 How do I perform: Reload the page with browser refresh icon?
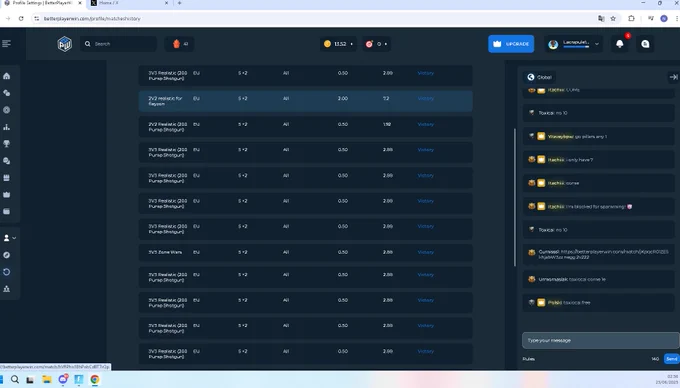(21, 19)
